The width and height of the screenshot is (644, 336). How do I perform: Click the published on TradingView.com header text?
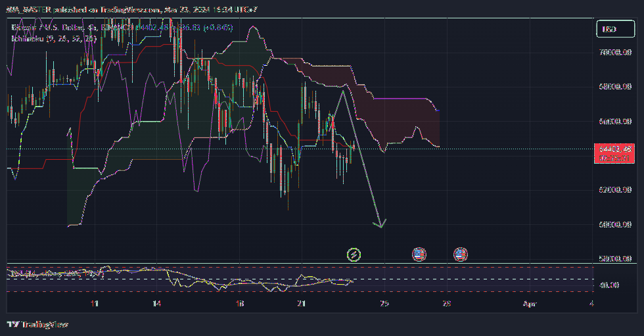tap(131, 9)
